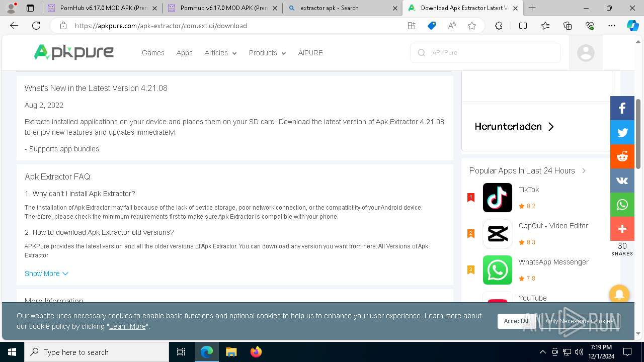
Task: Open WhatsApp Messenger link
Action: (553, 262)
